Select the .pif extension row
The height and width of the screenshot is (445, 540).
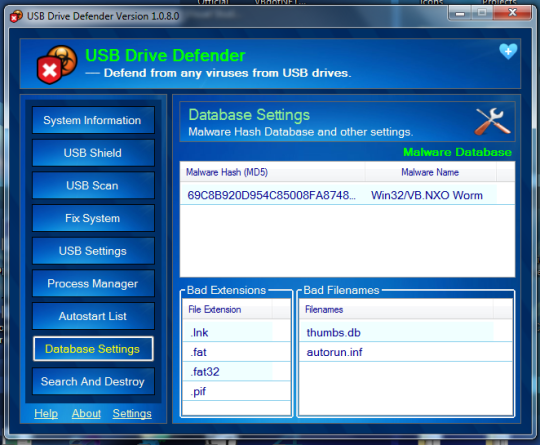pyautogui.click(x=237, y=391)
